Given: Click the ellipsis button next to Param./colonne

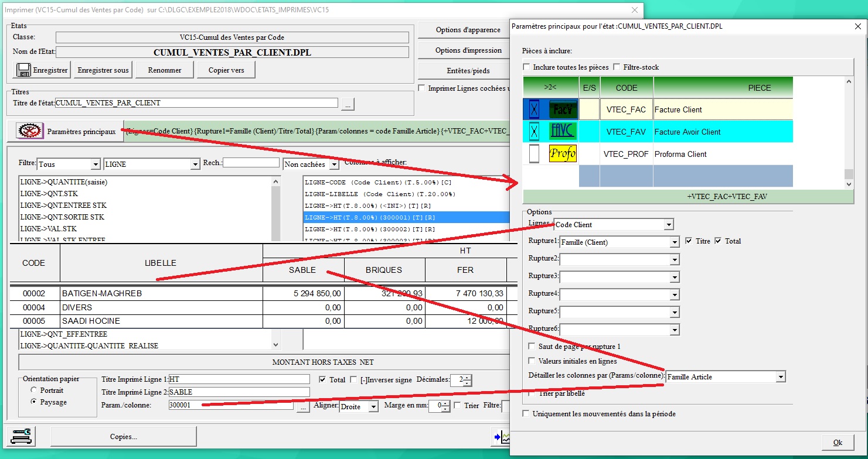Looking at the screenshot, I should 302,406.
